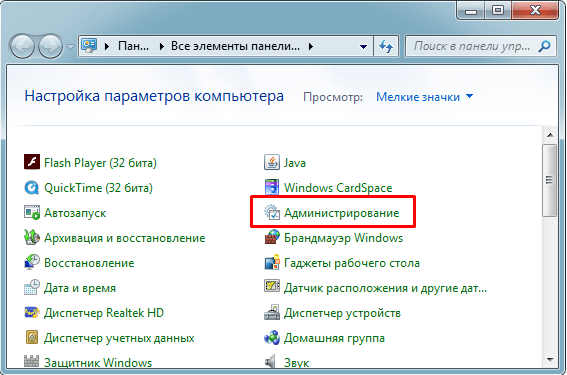The height and width of the screenshot is (375, 567).
Task: Click the Защитник Windows icon
Action: 31,361
